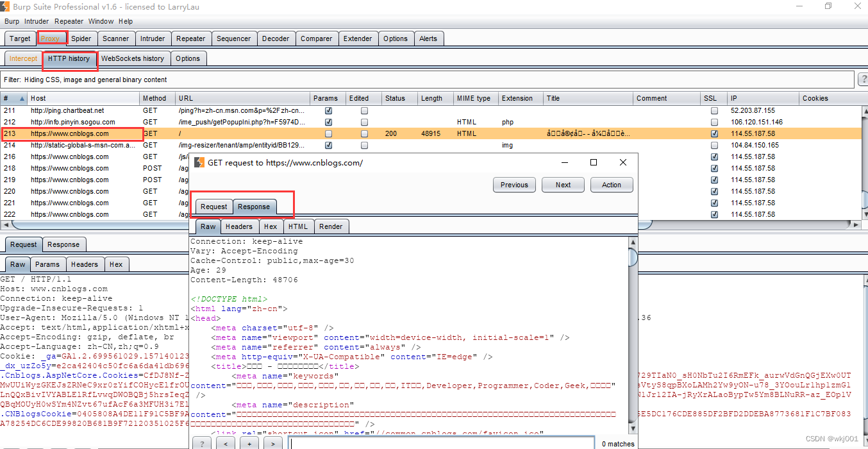Open the Burp menu
The height and width of the screenshot is (449, 868).
click(12, 21)
